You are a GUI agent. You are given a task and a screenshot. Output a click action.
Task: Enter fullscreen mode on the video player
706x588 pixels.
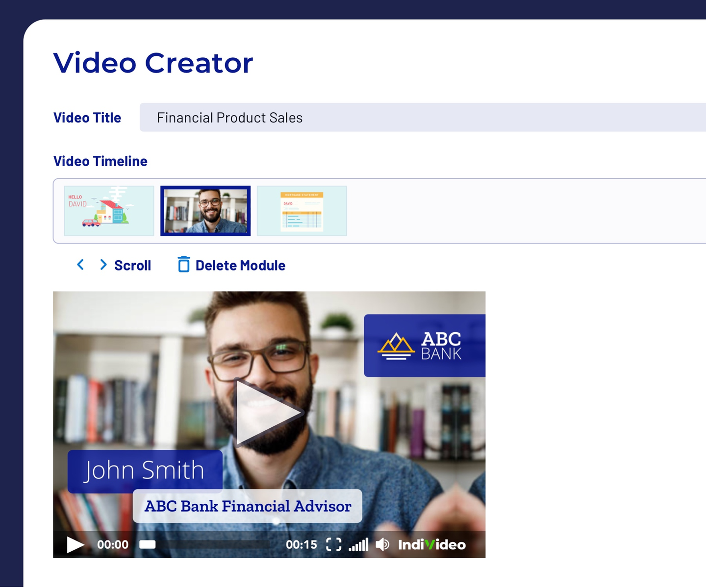coord(333,544)
